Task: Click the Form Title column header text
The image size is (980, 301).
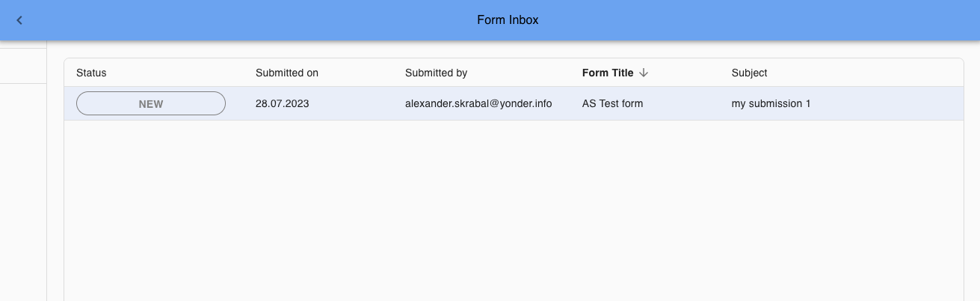Action: click(x=607, y=73)
